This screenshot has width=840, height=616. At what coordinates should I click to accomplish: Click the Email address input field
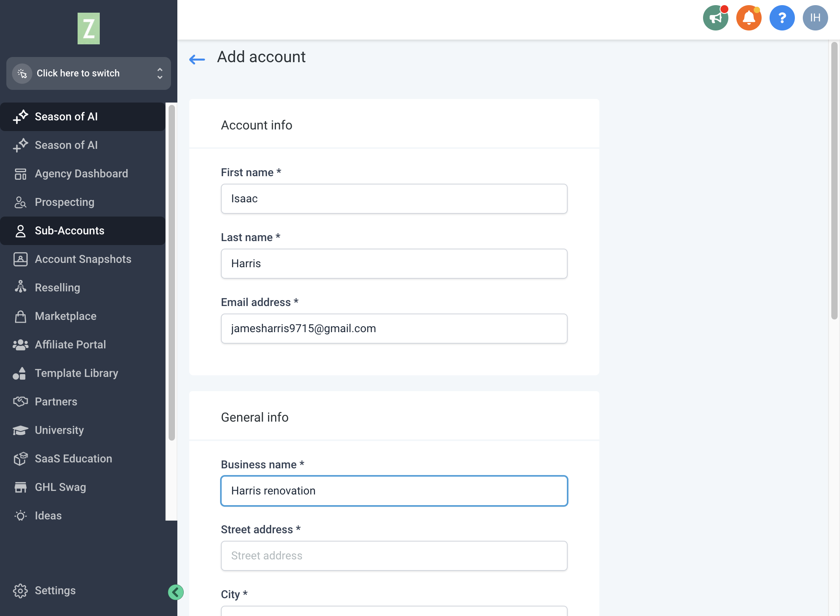pyautogui.click(x=394, y=329)
